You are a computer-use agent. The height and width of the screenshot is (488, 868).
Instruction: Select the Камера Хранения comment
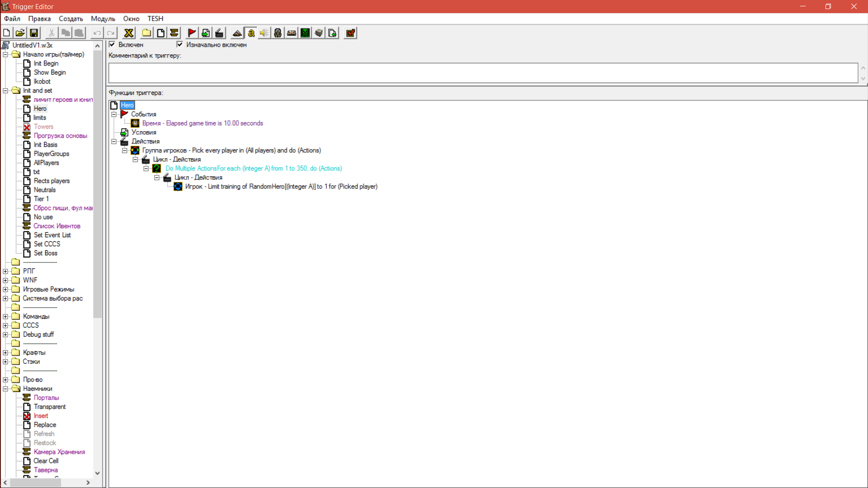point(59,452)
